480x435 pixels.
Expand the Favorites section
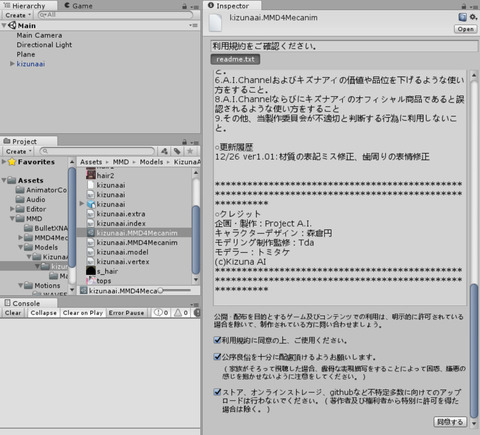coord(4,162)
